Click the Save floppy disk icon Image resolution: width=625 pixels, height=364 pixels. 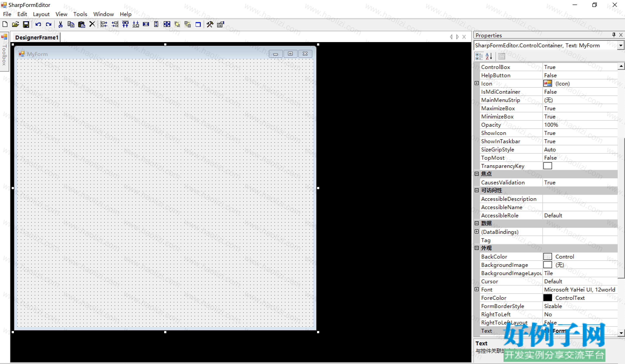26,24
